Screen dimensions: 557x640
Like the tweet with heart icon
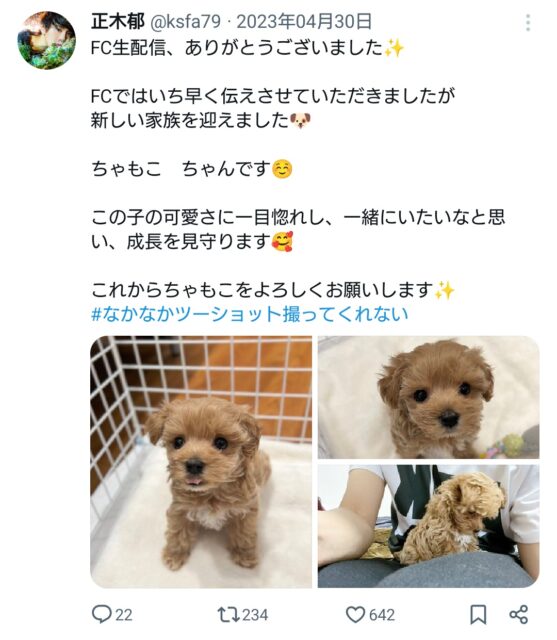tap(355, 614)
